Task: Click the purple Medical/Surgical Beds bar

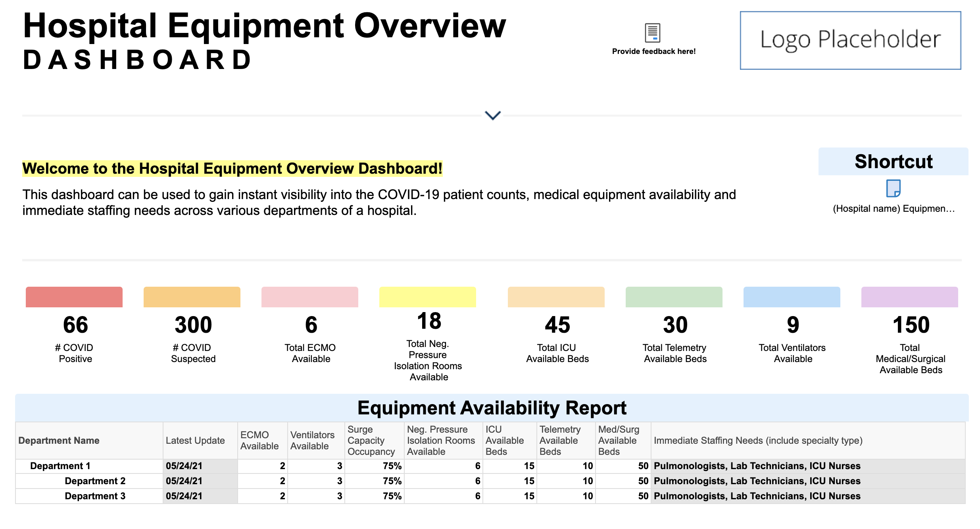Action: pyautogui.click(x=909, y=297)
